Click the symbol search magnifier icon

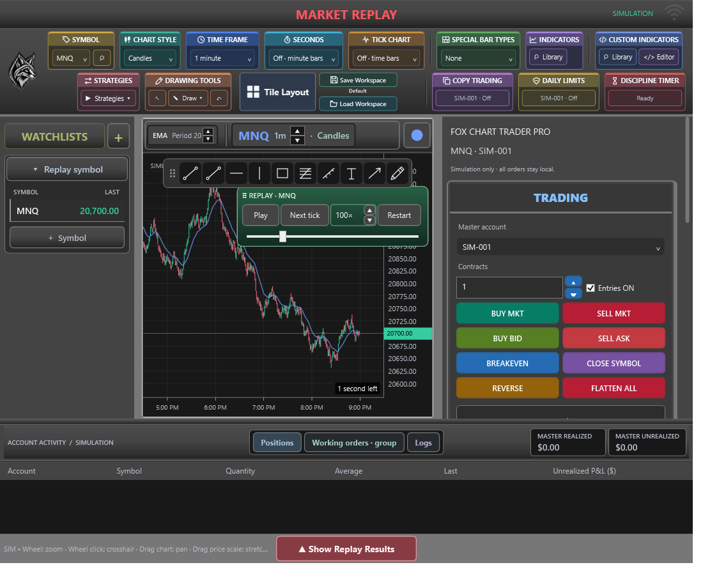[x=102, y=58]
